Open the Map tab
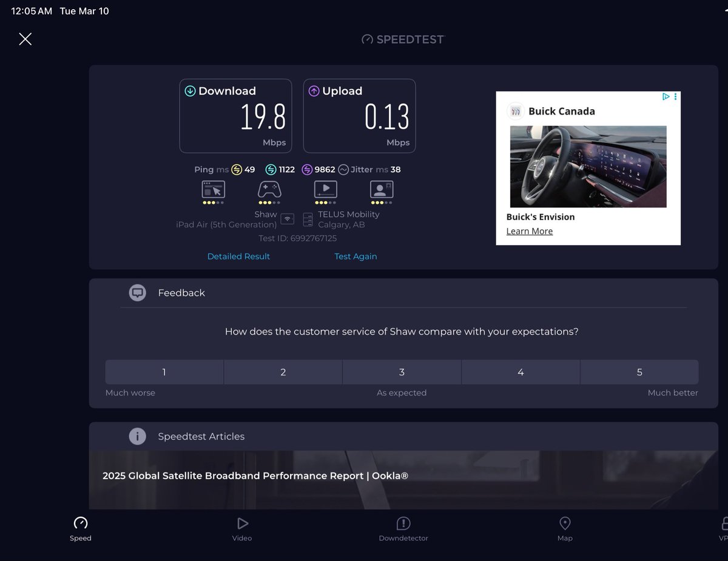This screenshot has width=728, height=561. coord(565,528)
